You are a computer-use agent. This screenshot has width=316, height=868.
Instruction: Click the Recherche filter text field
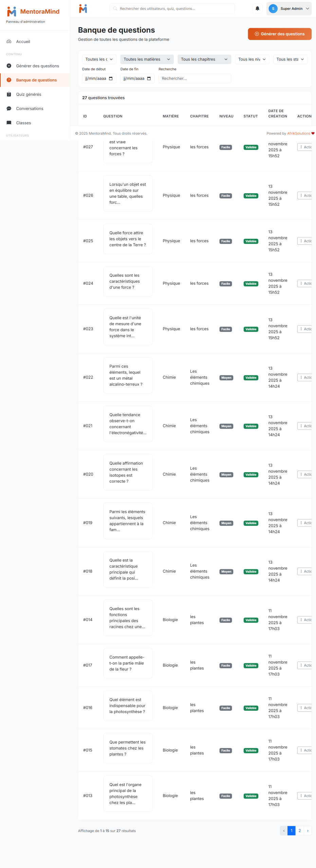coord(194,79)
